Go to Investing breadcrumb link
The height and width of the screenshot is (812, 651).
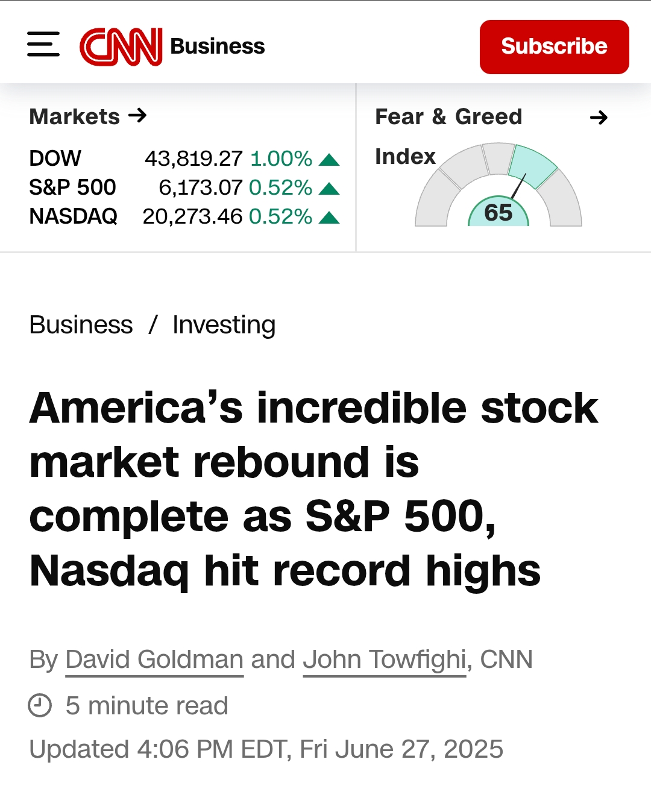[x=224, y=325]
